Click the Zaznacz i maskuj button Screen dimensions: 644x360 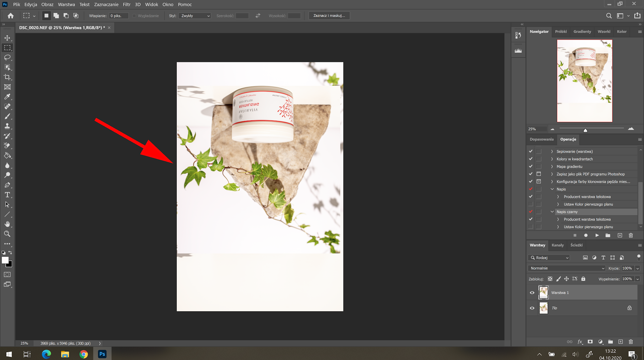tap(329, 16)
